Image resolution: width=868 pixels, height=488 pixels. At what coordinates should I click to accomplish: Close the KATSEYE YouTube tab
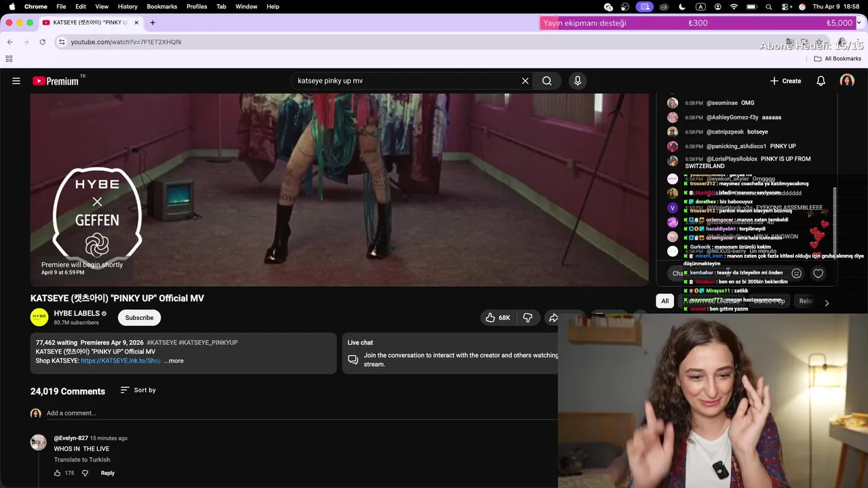coord(136,22)
